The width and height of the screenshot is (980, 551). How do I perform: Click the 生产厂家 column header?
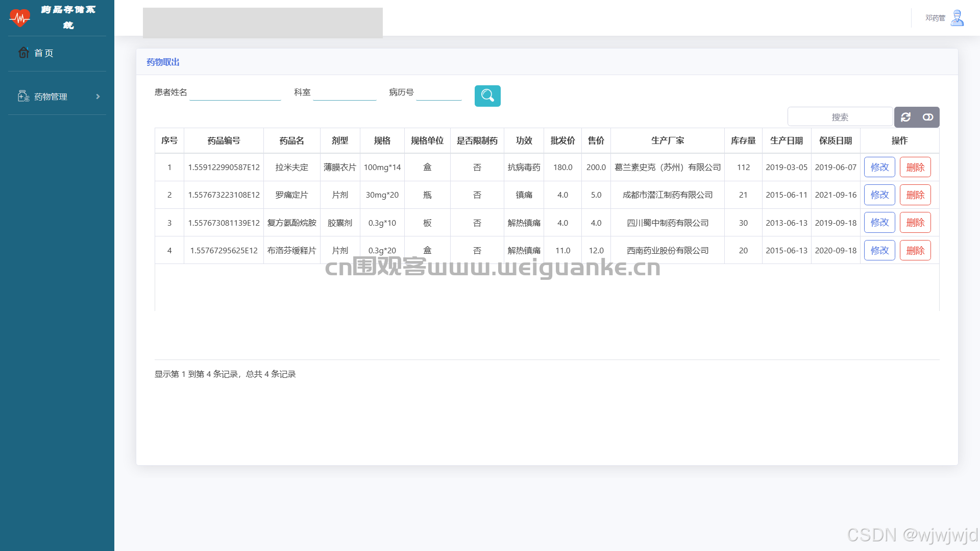(668, 140)
